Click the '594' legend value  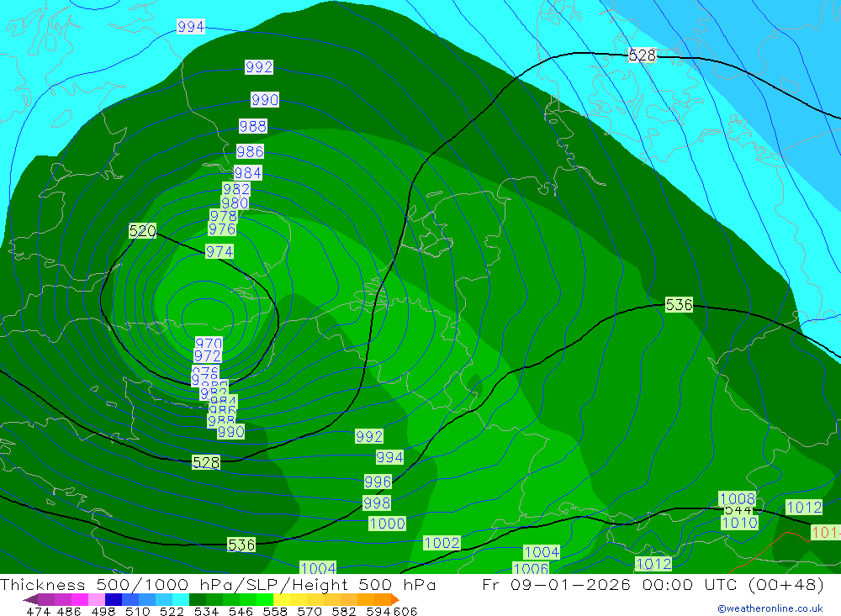(x=378, y=611)
